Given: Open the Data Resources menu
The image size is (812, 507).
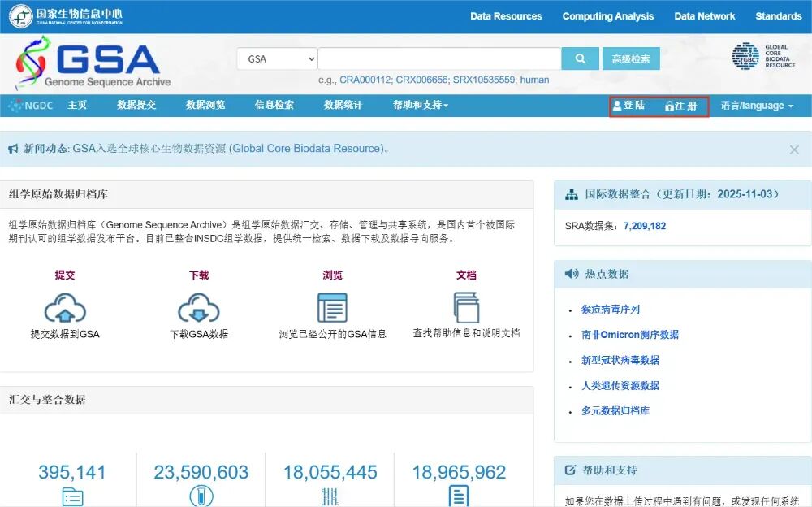Looking at the screenshot, I should point(506,16).
